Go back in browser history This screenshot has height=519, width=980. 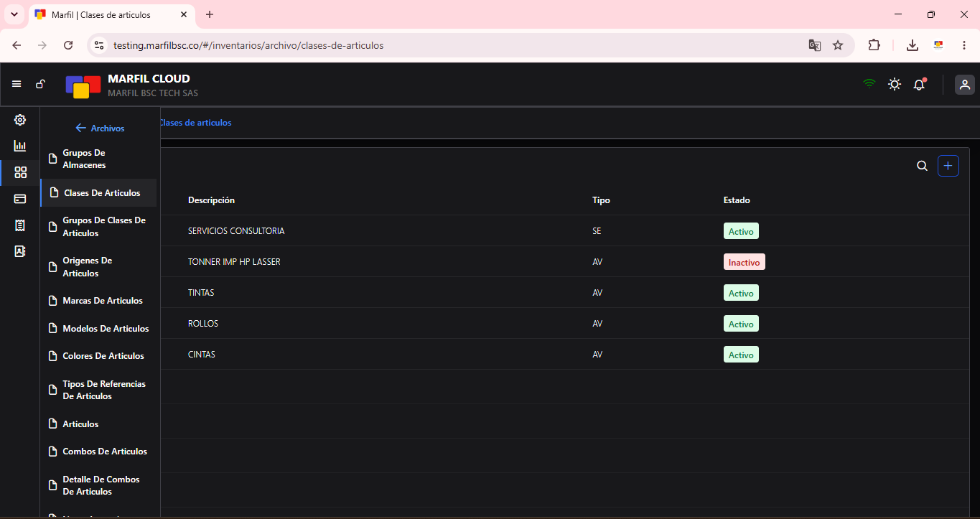click(17, 45)
